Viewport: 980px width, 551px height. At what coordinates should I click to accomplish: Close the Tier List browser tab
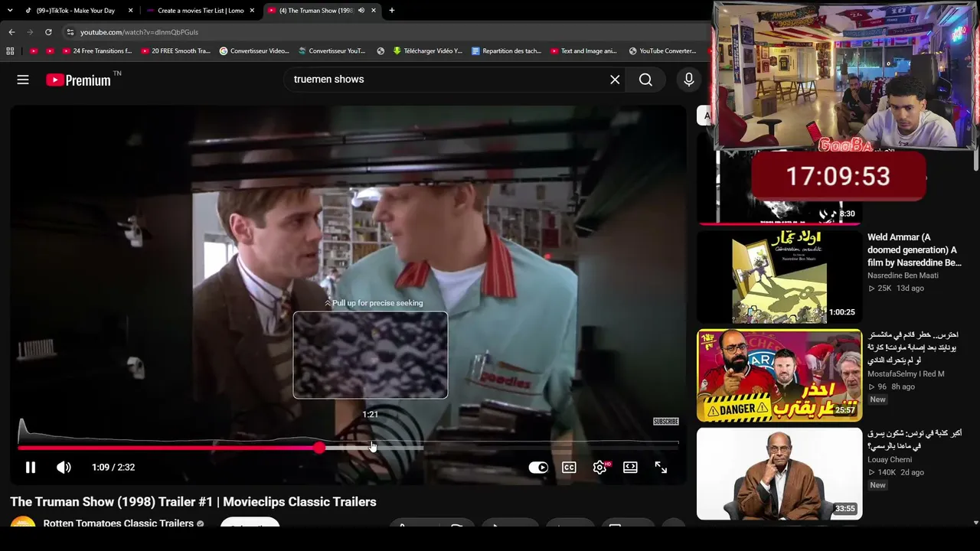[252, 11]
